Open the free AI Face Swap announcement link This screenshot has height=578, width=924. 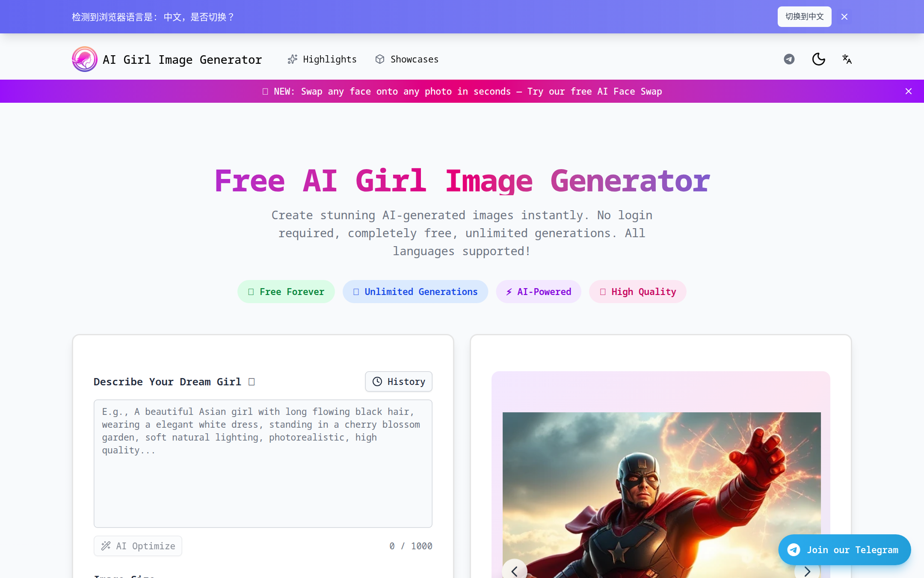click(x=462, y=91)
